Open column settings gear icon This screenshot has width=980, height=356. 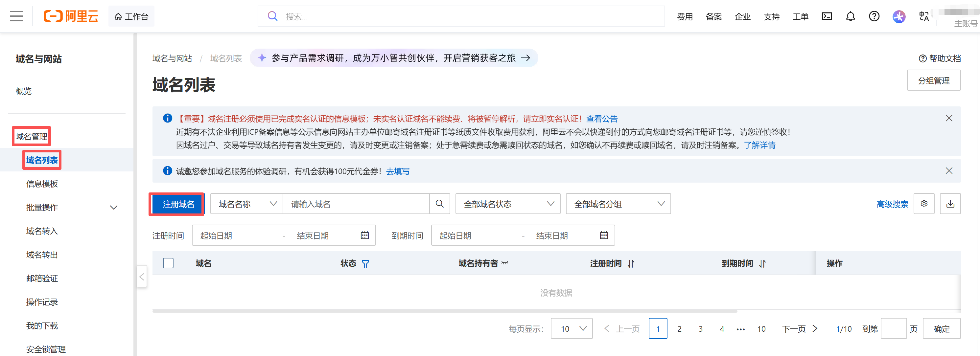coord(924,204)
